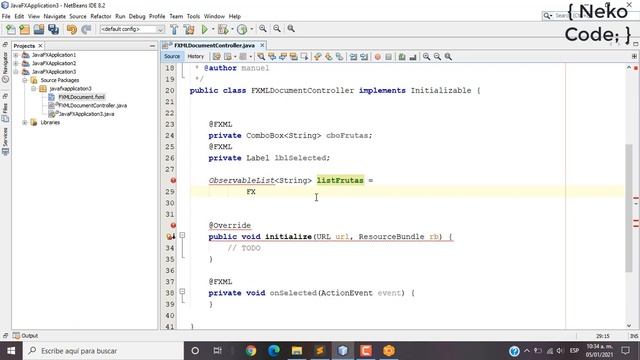Click the Save All toolbar icon
Image resolution: width=640 pixels, height=360 pixels.
53,29
